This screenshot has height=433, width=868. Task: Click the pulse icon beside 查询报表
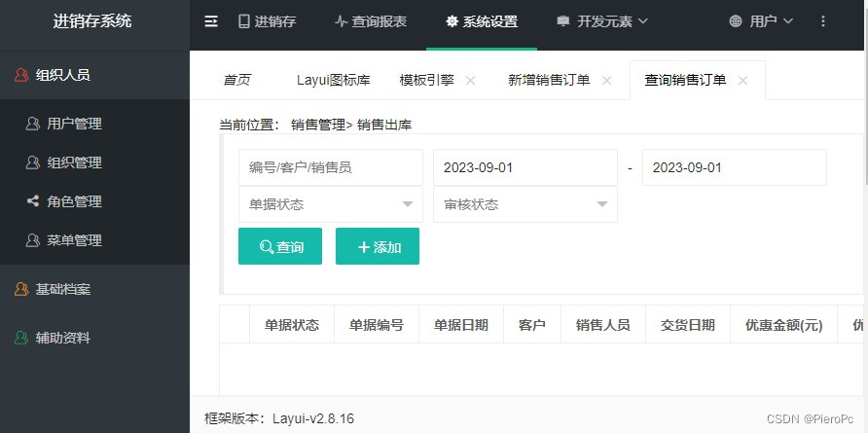[x=341, y=21]
